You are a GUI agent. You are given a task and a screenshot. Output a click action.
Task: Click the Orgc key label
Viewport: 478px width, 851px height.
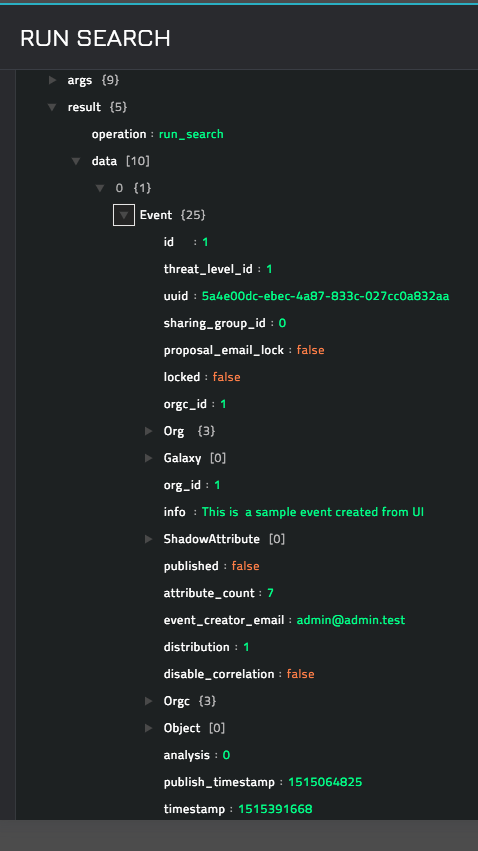pos(177,701)
